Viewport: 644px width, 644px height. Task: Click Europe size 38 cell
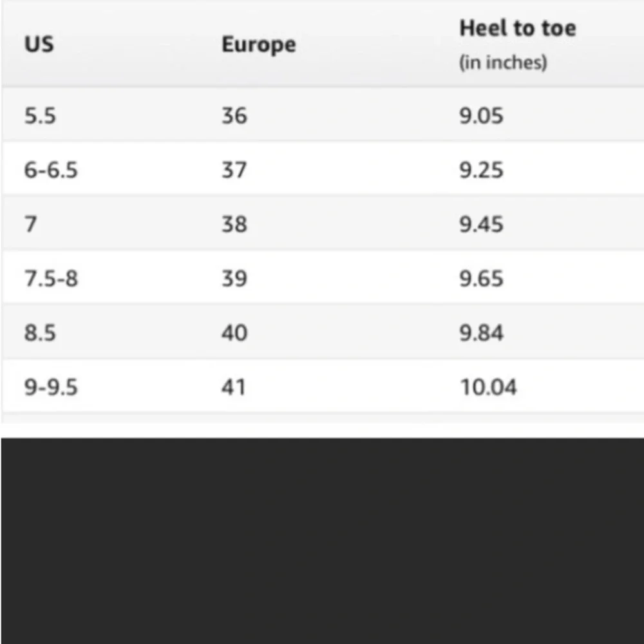coord(234,224)
